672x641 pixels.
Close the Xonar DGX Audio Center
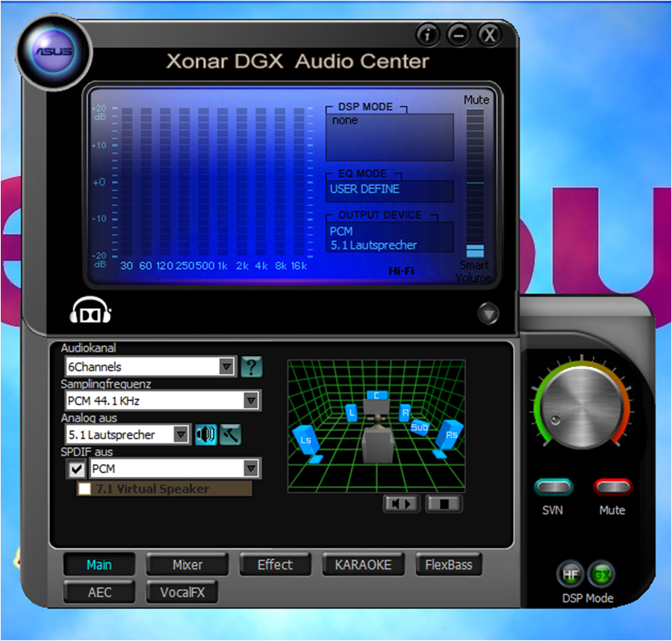pos(490,35)
